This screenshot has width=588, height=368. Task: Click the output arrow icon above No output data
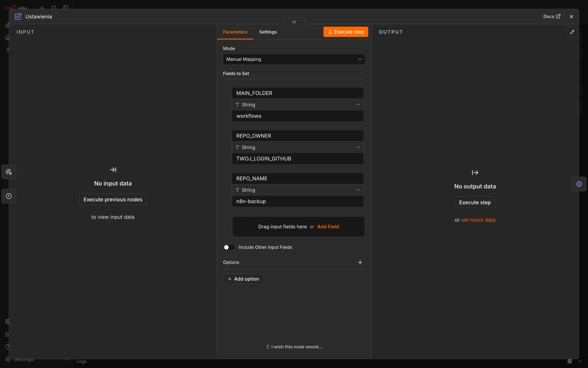pyautogui.click(x=475, y=173)
